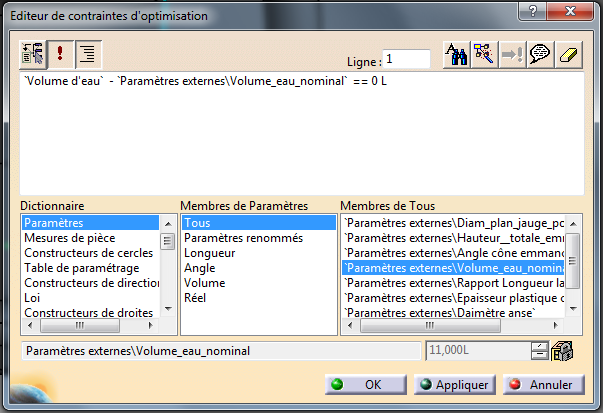Confirm with the OK button
This screenshot has width=603, height=413.
[x=366, y=385]
